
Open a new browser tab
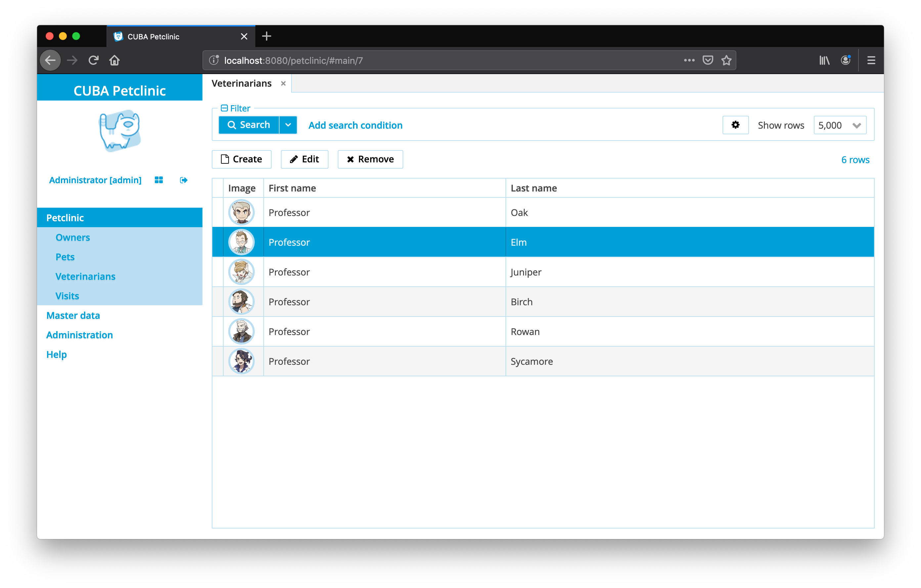267,36
